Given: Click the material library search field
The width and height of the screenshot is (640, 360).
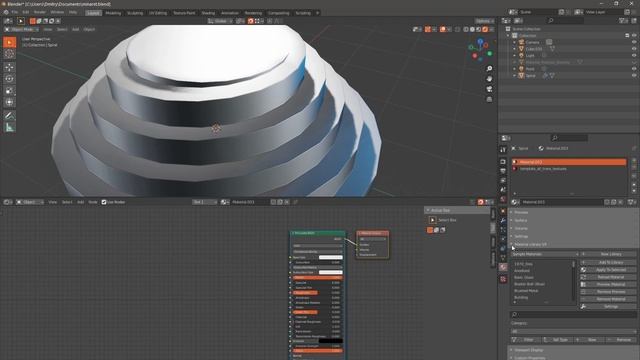Looking at the screenshot, I should point(573,315).
